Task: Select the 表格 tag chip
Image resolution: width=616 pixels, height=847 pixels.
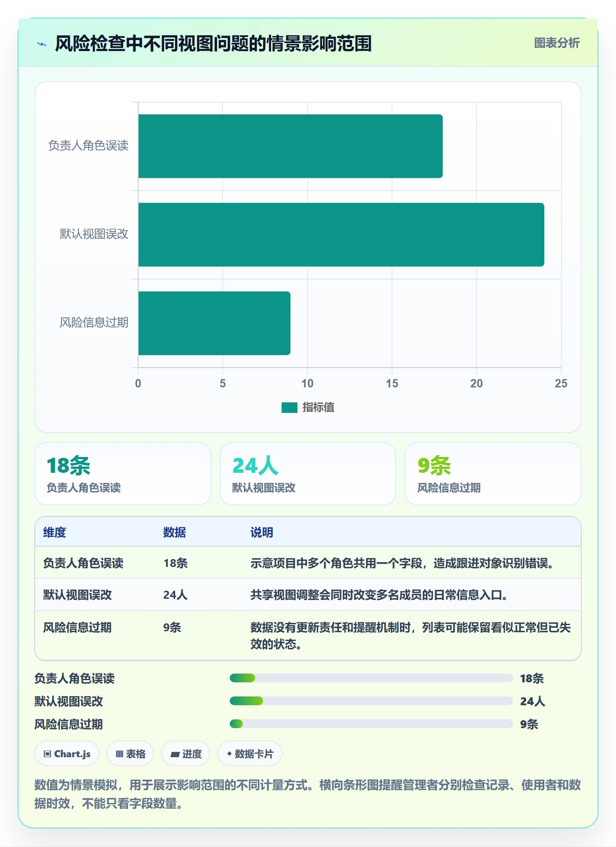Action: pyautogui.click(x=130, y=754)
